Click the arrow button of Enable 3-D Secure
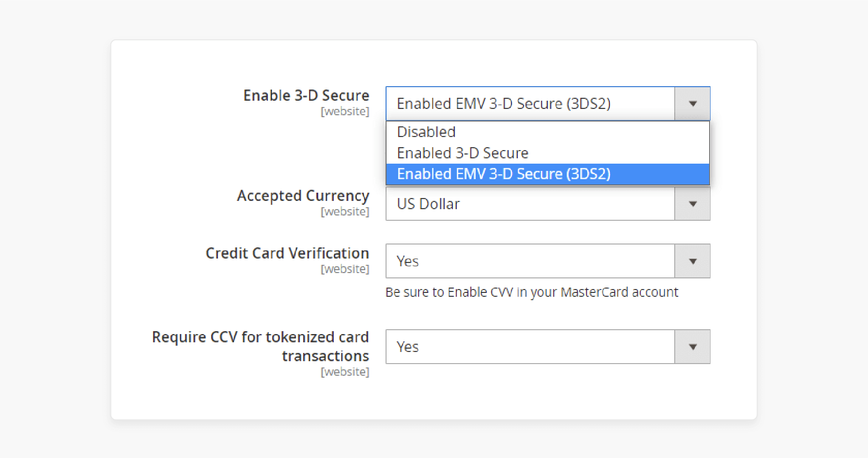This screenshot has height=458, width=868. click(x=693, y=104)
